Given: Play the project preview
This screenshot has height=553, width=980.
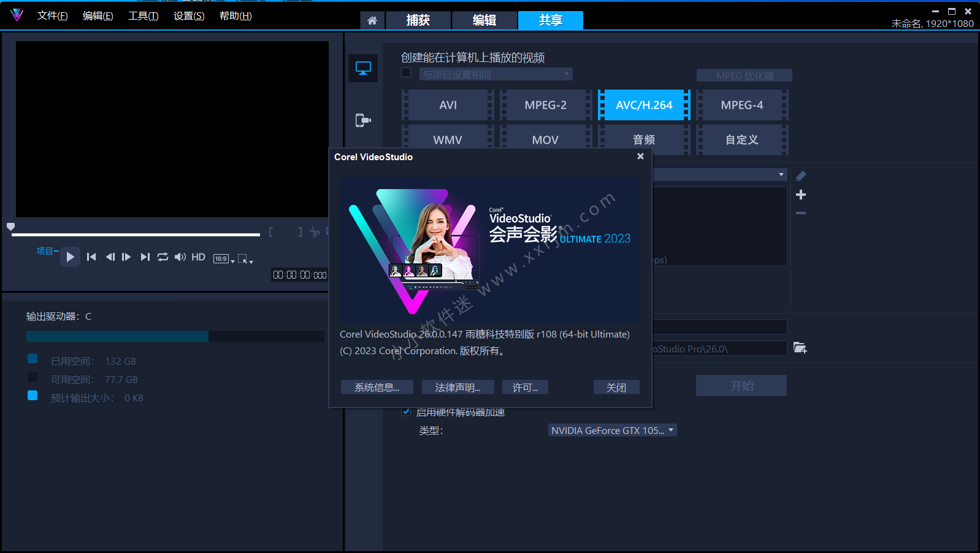Looking at the screenshot, I should click(70, 257).
